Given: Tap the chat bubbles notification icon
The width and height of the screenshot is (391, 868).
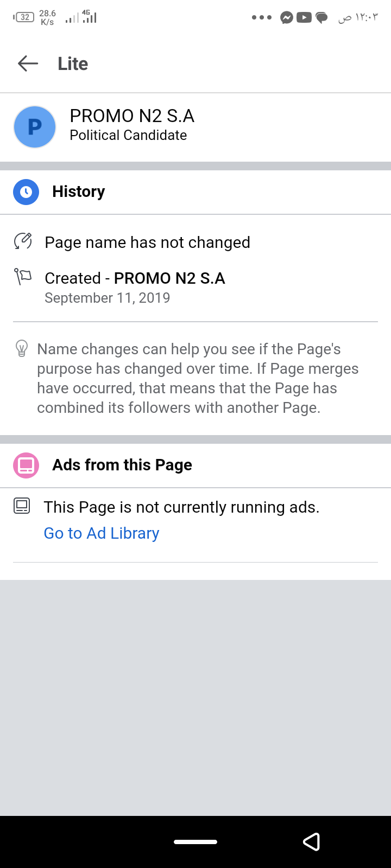Looking at the screenshot, I should click(322, 18).
